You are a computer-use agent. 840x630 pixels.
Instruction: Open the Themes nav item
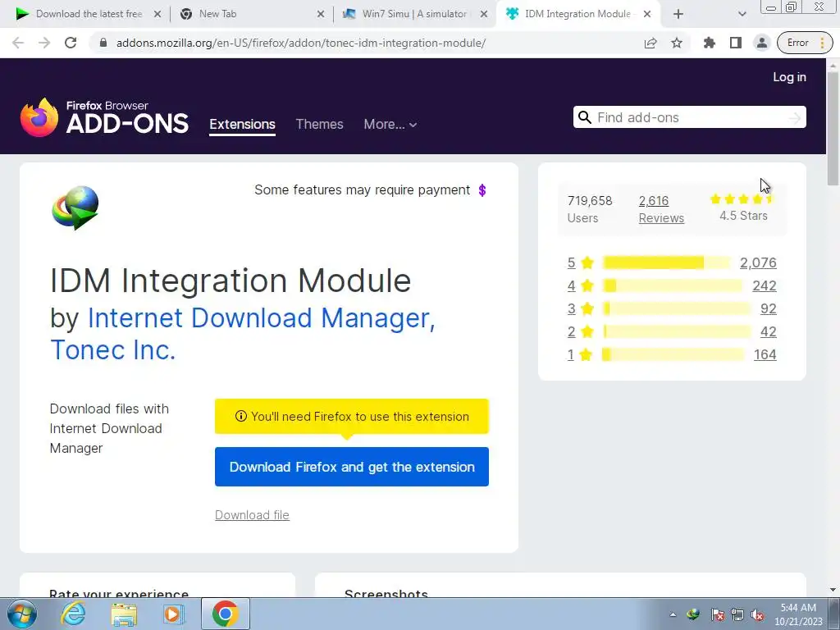pyautogui.click(x=319, y=125)
